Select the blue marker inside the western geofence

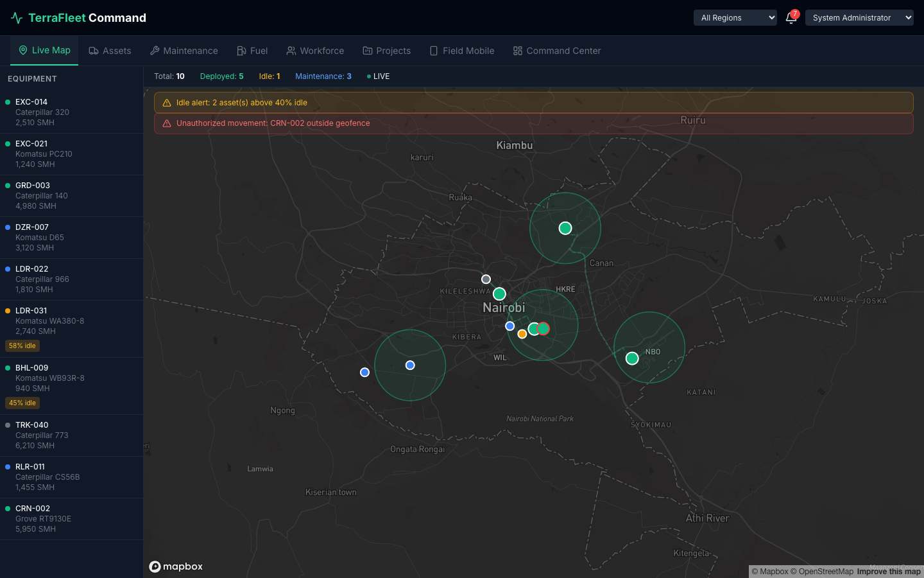click(410, 365)
